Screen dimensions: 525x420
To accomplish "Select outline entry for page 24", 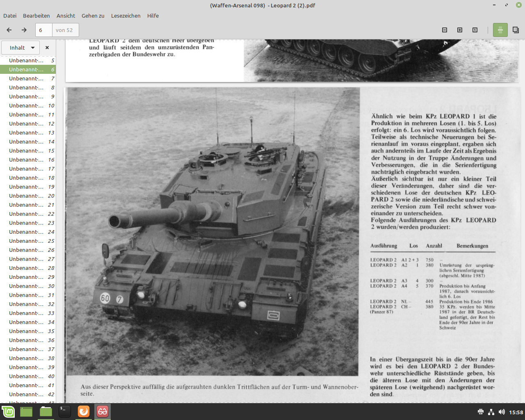I will [x=28, y=232].
